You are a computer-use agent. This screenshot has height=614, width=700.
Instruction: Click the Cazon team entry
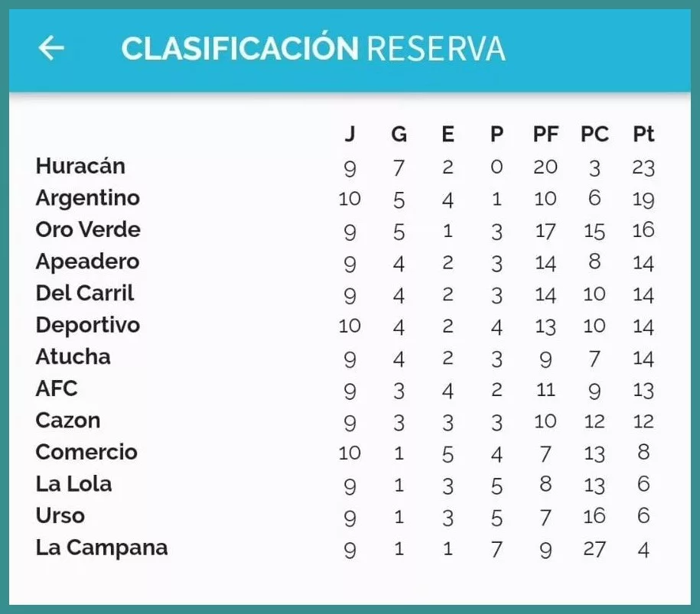(68, 421)
